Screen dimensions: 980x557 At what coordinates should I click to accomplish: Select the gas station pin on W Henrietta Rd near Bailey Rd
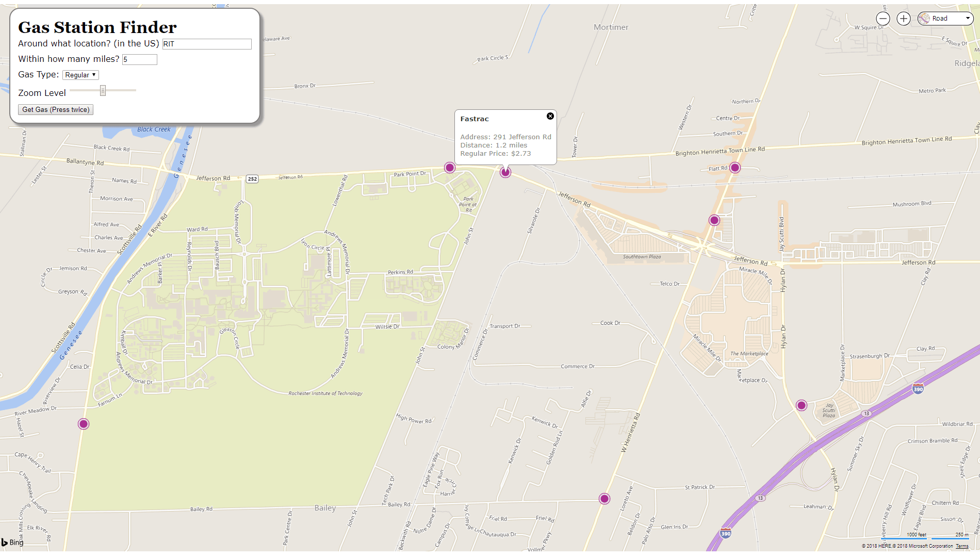(x=605, y=499)
